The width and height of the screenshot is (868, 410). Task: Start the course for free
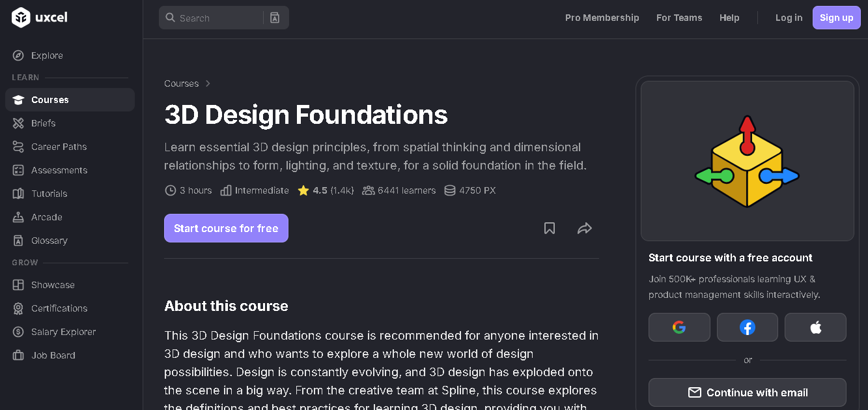[226, 227]
